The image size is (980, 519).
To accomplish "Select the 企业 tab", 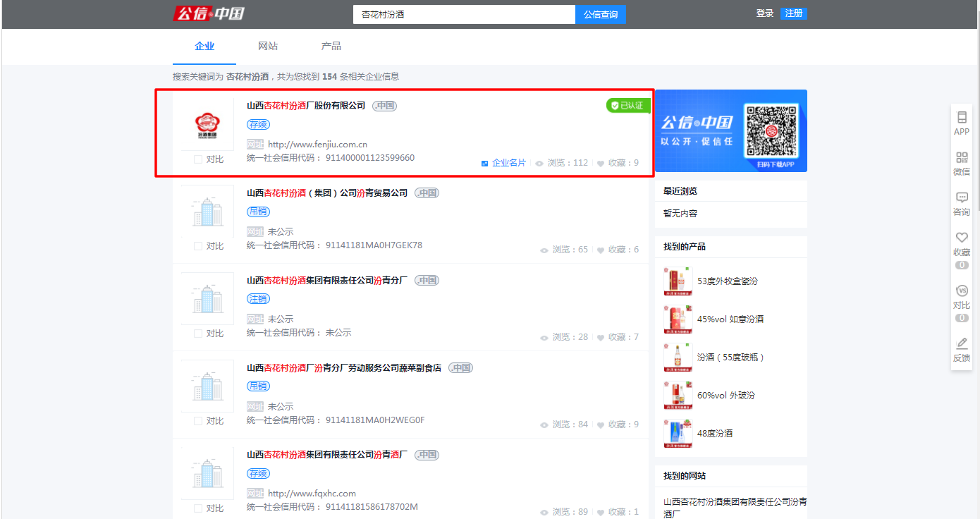I will [204, 46].
